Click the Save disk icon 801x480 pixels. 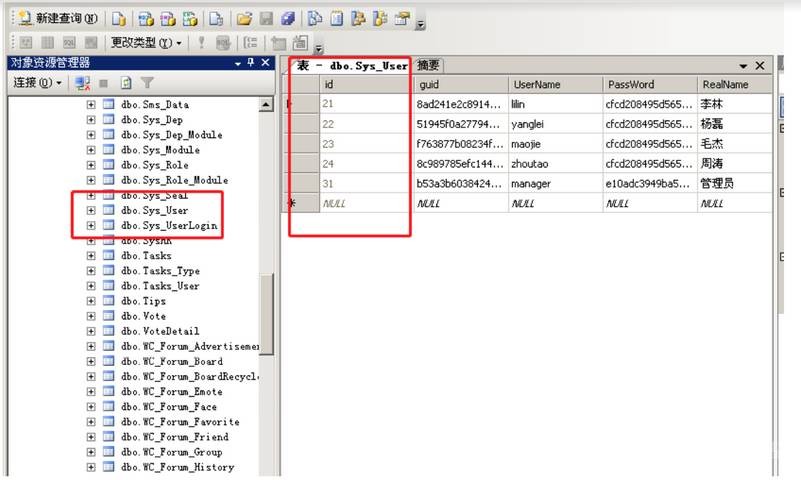(266, 19)
